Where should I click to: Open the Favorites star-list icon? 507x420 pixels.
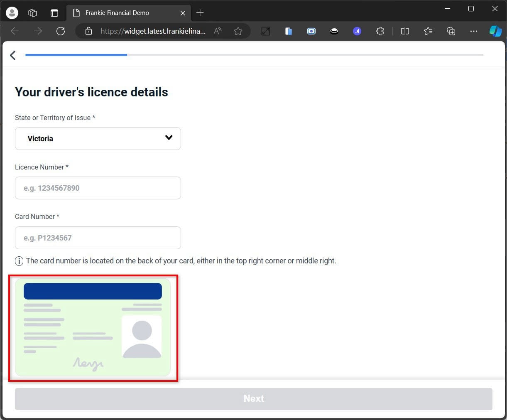click(428, 31)
